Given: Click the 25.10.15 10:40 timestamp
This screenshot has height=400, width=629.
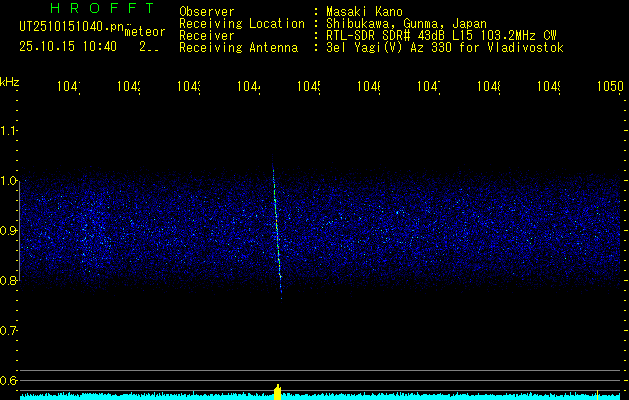Looking at the screenshot, I should (x=68, y=46).
